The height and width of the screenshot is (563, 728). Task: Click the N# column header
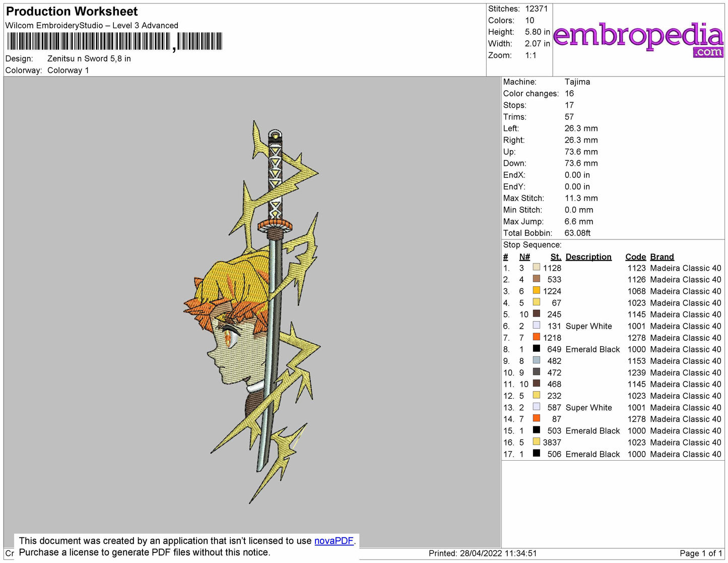(x=524, y=257)
